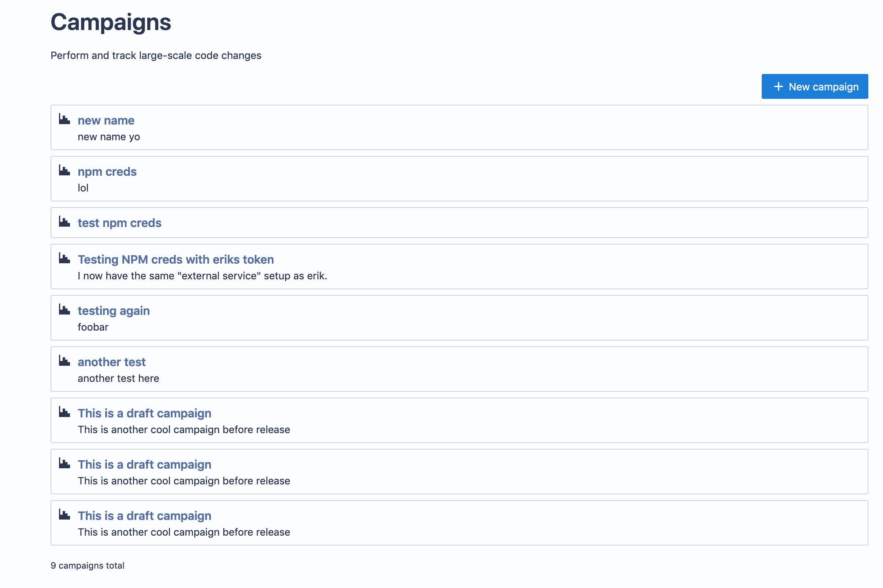This screenshot has height=588, width=883.
Task: Click the campaign icon beside 'test npm creds'
Action: pos(64,222)
